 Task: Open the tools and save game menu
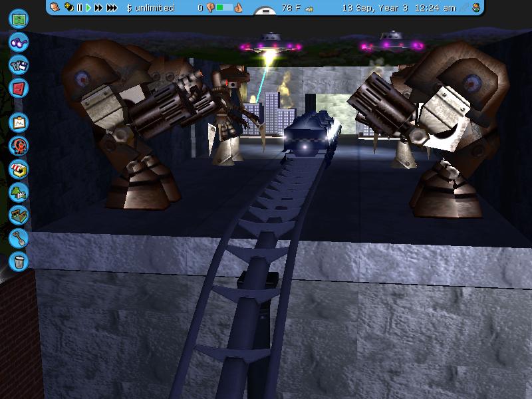(19, 65)
